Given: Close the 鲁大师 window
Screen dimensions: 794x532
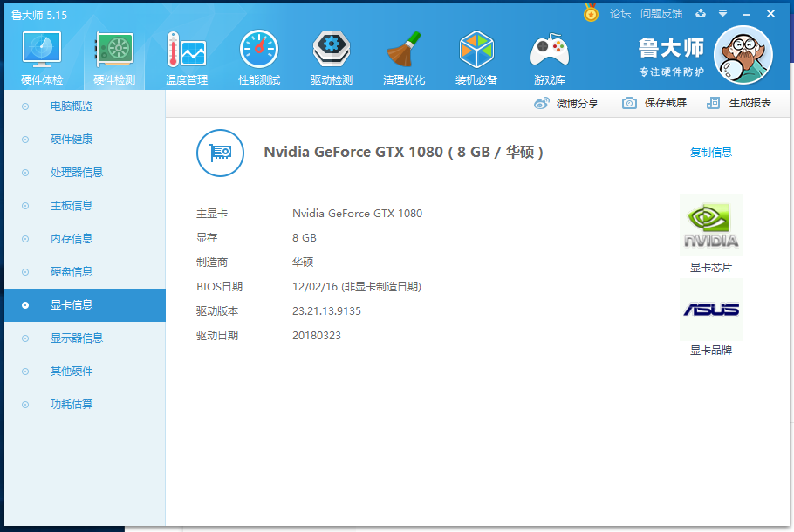Looking at the screenshot, I should click(770, 14).
